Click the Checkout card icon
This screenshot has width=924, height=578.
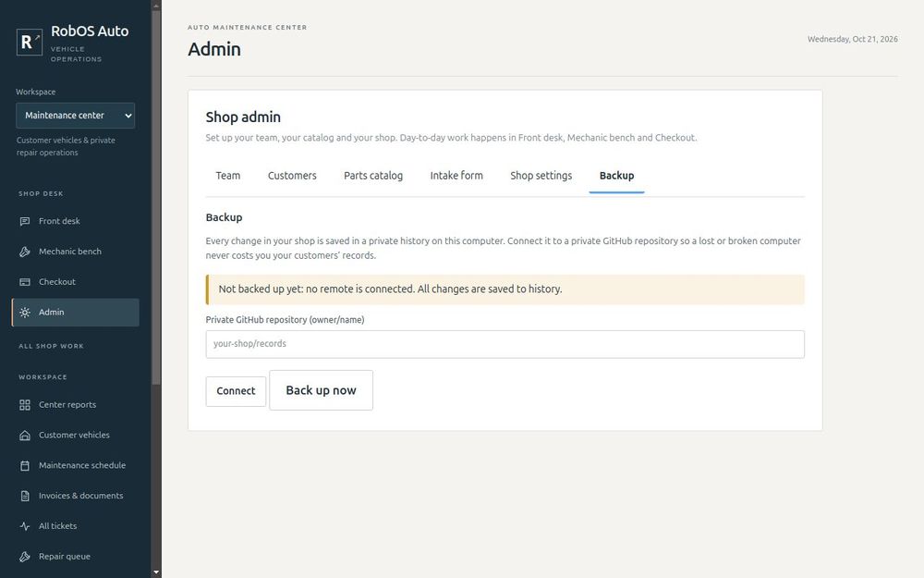point(25,282)
